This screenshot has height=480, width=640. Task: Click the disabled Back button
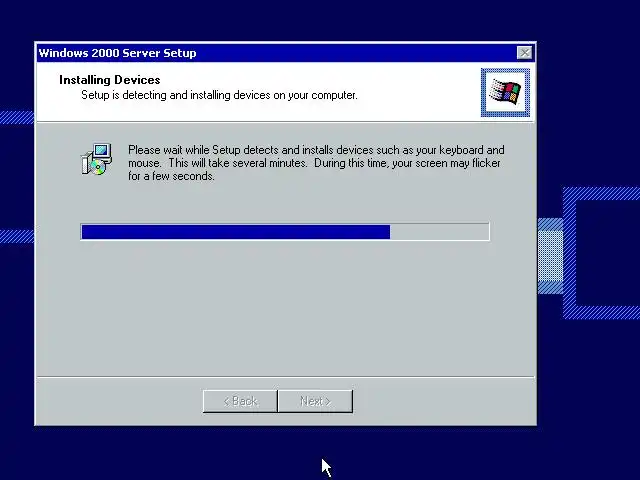240,401
